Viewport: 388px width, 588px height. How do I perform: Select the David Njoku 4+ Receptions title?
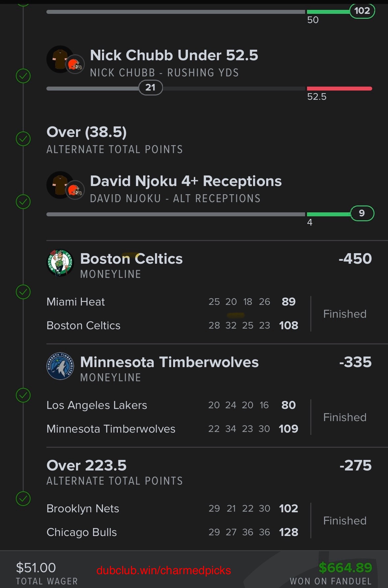coord(186,181)
